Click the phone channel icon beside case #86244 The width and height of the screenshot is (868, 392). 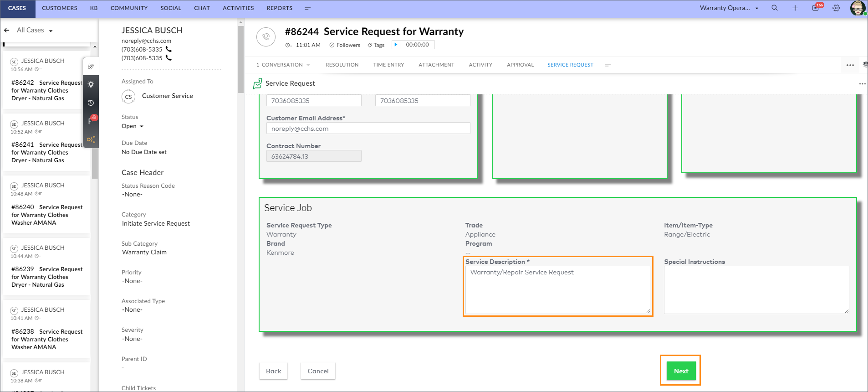266,37
